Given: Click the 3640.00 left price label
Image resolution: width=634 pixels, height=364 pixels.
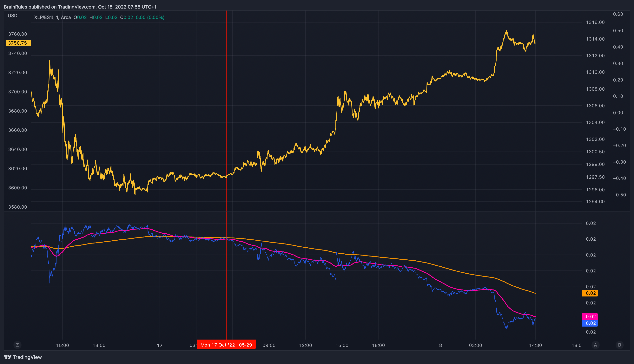Looking at the screenshot, I should (x=17, y=149).
